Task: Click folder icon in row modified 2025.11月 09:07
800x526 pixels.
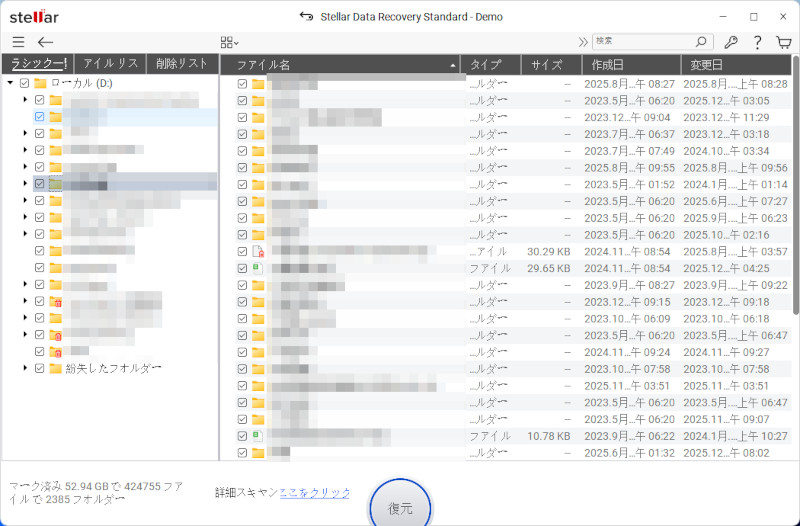Action: [258, 419]
